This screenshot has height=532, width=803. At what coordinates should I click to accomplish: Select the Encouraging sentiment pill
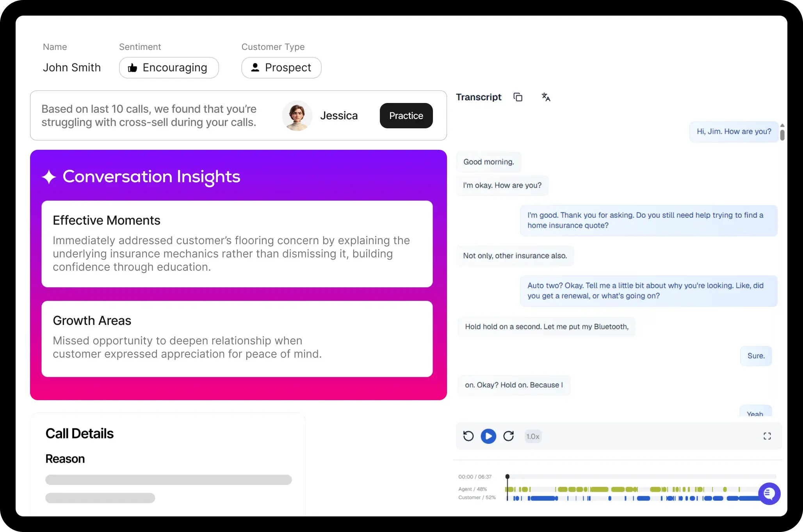click(x=169, y=68)
